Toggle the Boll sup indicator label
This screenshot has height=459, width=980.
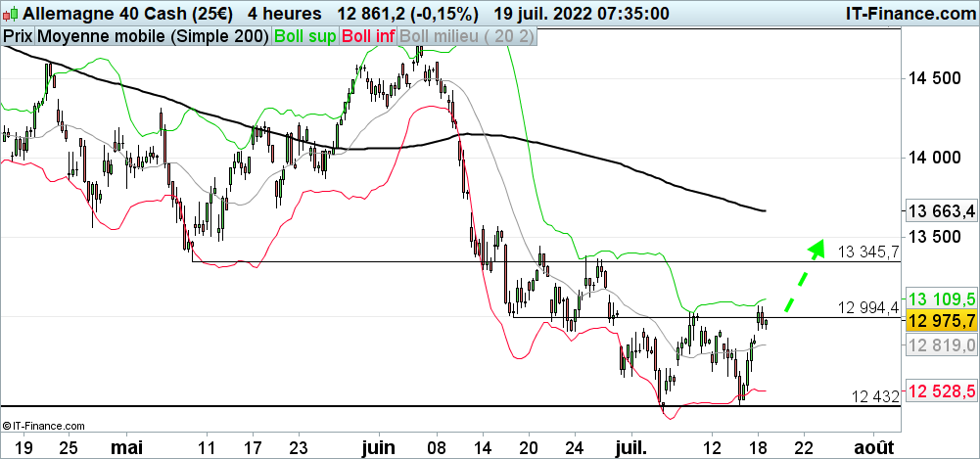pos(305,36)
